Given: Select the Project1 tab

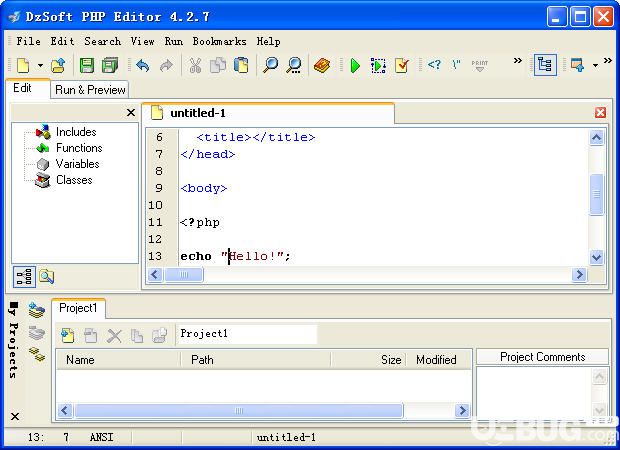Looking at the screenshot, I should (x=78, y=308).
